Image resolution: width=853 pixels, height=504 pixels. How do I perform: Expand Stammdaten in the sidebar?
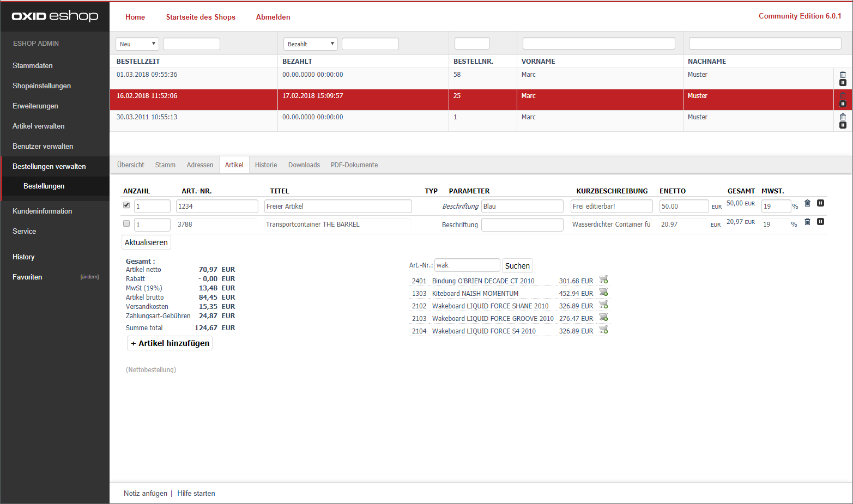pyautogui.click(x=33, y=65)
